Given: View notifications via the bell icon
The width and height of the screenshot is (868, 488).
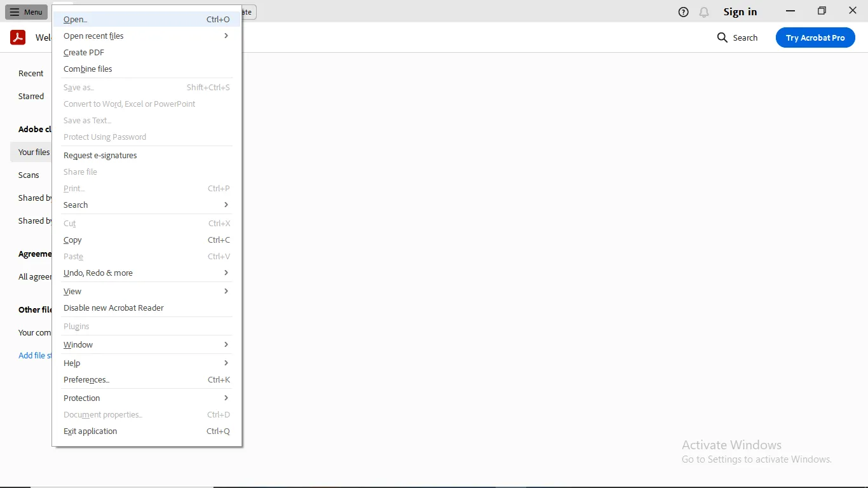Looking at the screenshot, I should click(x=704, y=11).
